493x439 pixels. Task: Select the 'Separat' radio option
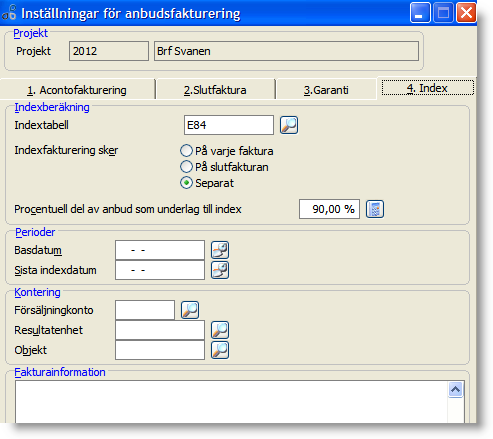186,183
